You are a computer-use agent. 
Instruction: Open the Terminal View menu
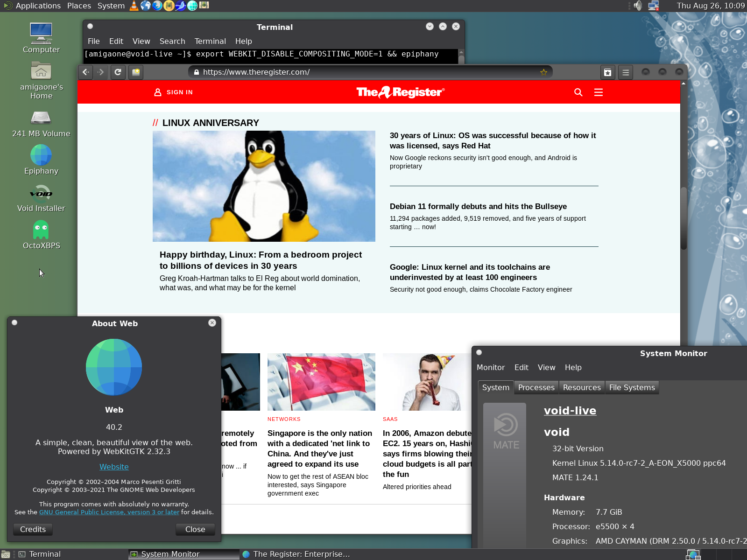coord(141,41)
